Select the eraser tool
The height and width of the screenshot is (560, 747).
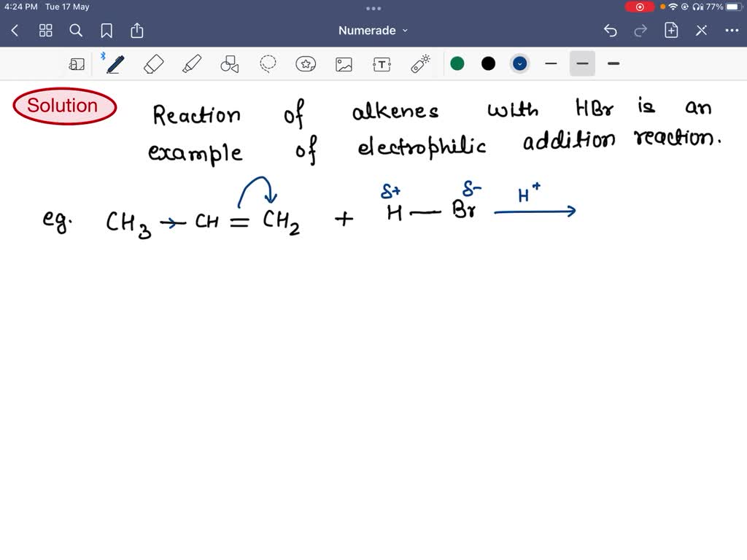(153, 63)
